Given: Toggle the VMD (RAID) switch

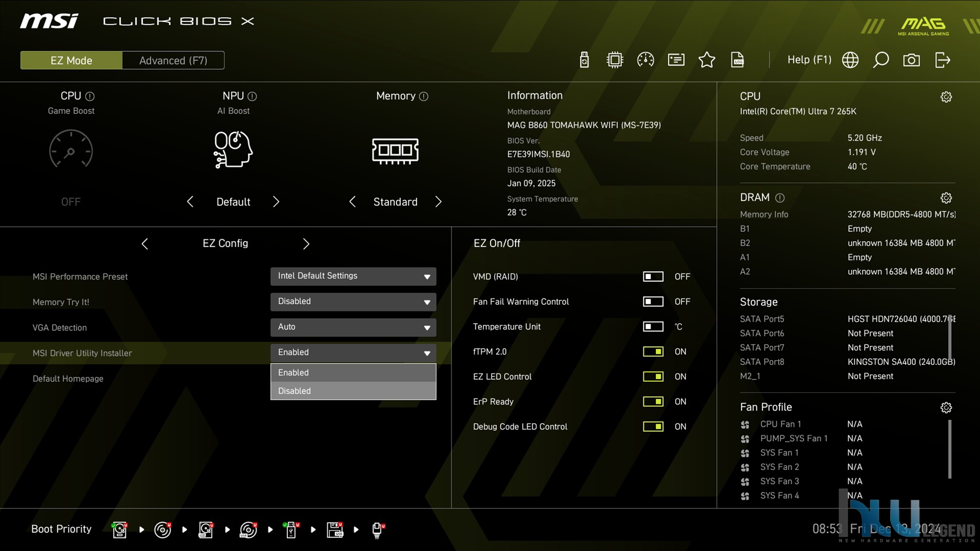Looking at the screenshot, I should coord(653,277).
